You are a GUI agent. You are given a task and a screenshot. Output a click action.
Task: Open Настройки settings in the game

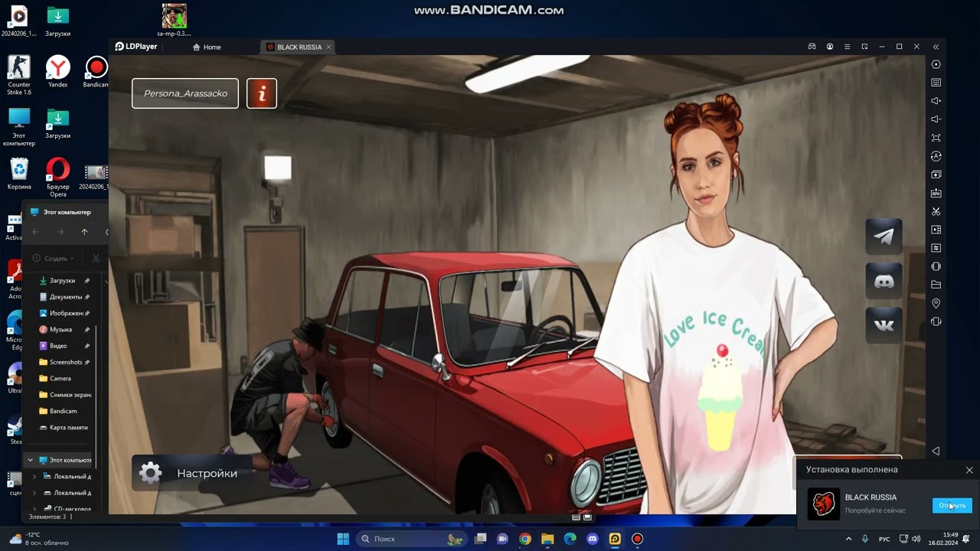coord(193,473)
